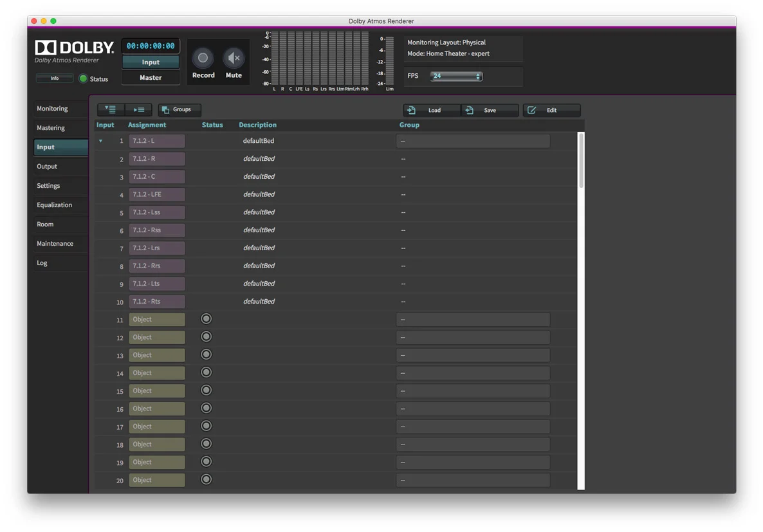763x532 pixels.
Task: Click the Info button
Action: pyautogui.click(x=55, y=78)
